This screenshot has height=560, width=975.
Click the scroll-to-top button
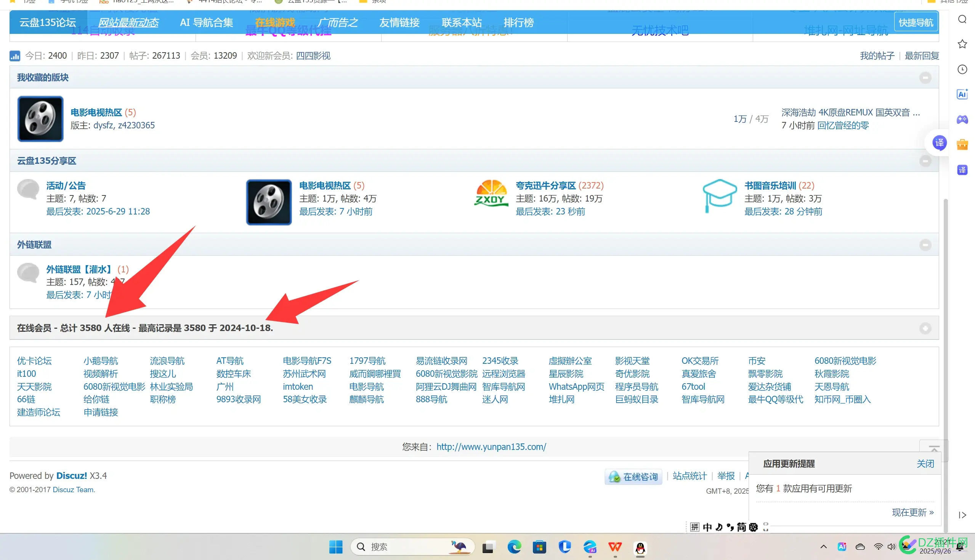[933, 448]
